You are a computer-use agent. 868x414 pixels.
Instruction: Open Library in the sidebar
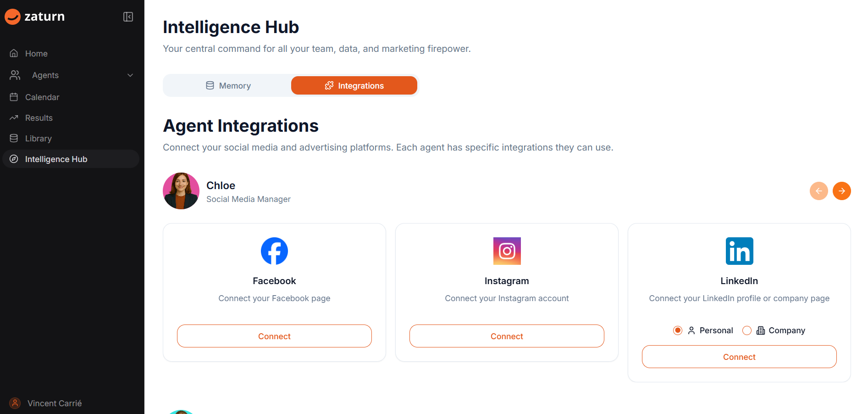click(x=39, y=139)
